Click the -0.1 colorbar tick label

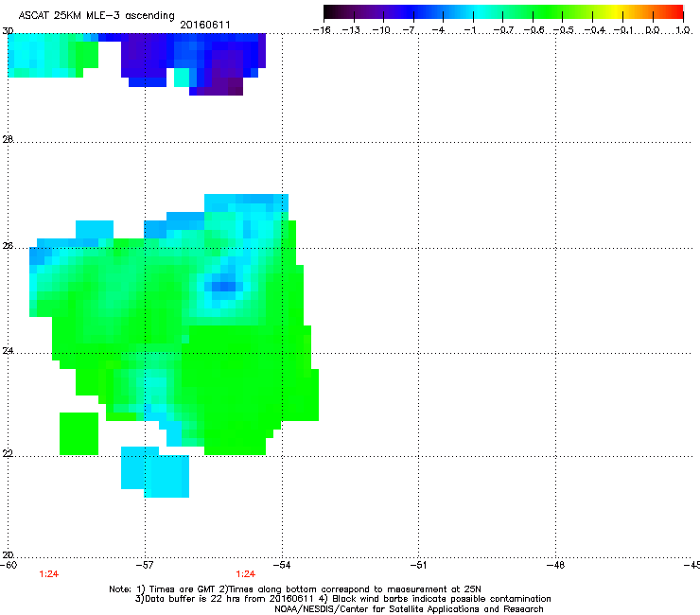(623, 30)
